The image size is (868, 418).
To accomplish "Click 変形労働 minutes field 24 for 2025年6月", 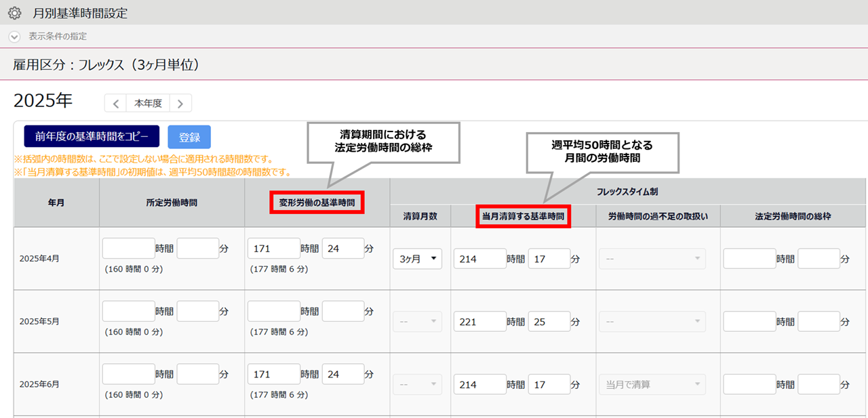I will coord(343,375).
